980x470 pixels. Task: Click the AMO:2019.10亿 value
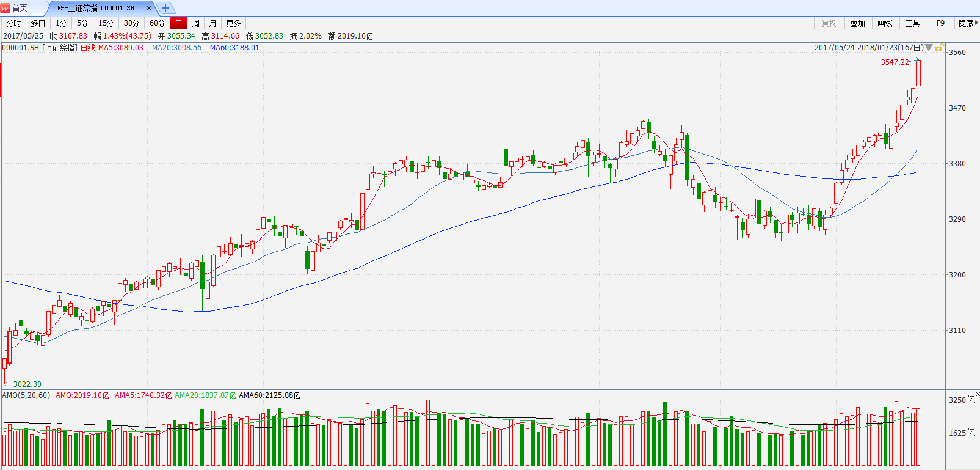[82, 395]
